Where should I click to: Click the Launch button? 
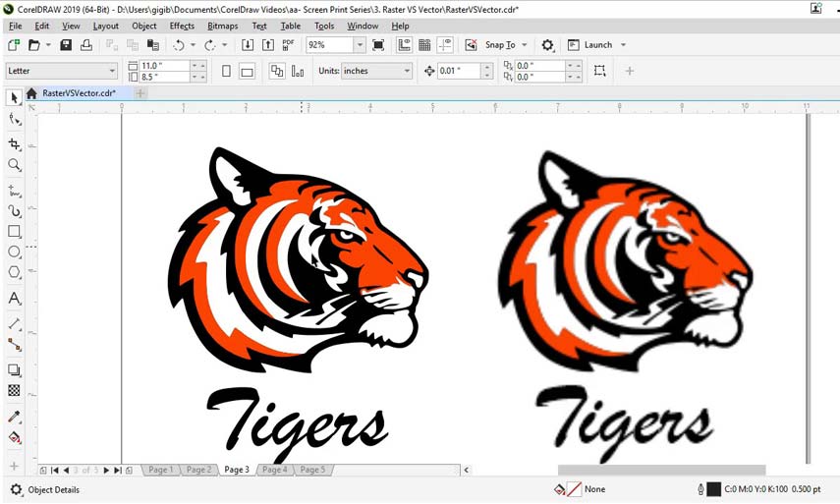tap(598, 45)
